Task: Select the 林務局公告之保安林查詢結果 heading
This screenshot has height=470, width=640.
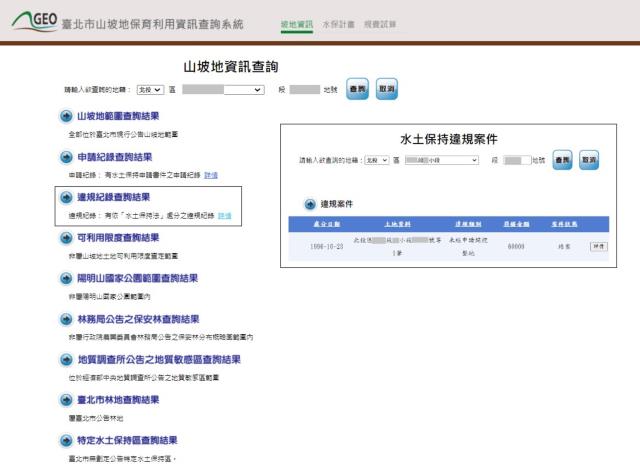Action: point(138,319)
